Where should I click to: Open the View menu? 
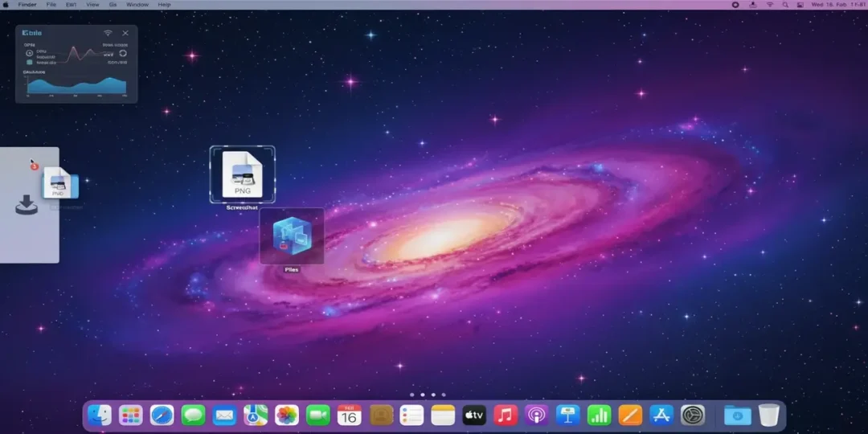point(92,5)
